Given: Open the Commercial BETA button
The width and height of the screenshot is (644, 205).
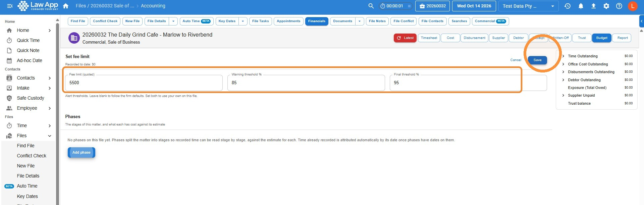Looking at the screenshot, I should (490, 21).
